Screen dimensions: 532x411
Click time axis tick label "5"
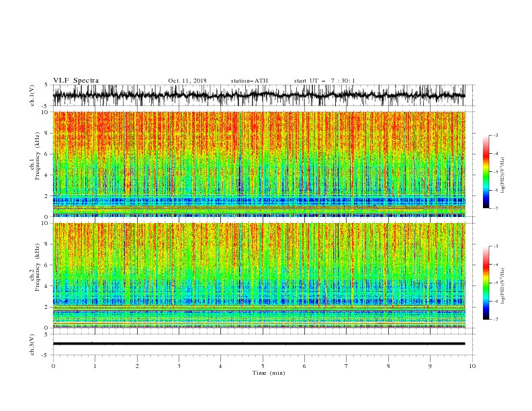tap(263, 366)
